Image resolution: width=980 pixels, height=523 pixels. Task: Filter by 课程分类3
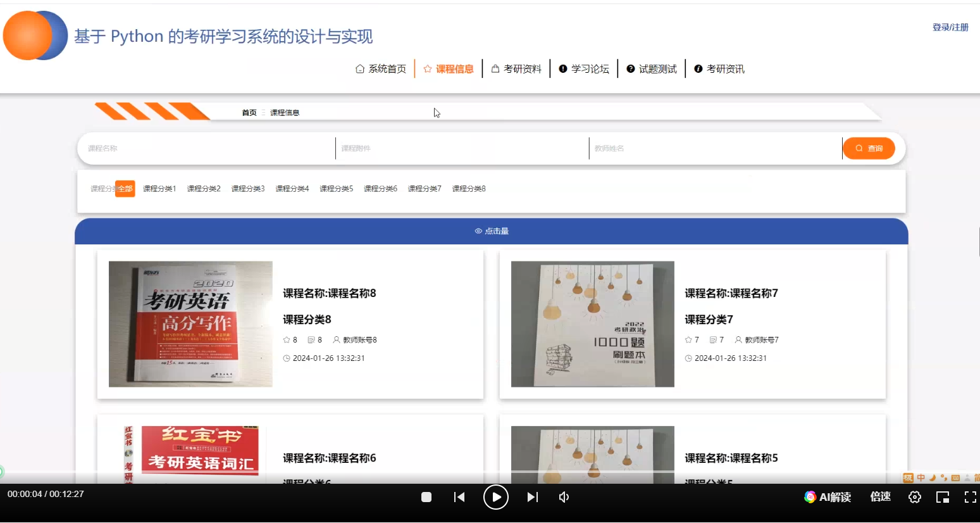point(248,189)
